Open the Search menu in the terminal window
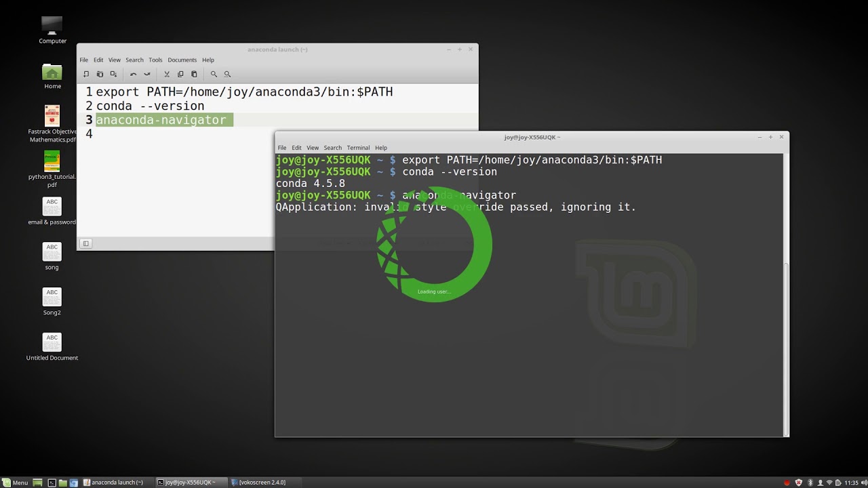868x488 pixels. [332, 148]
